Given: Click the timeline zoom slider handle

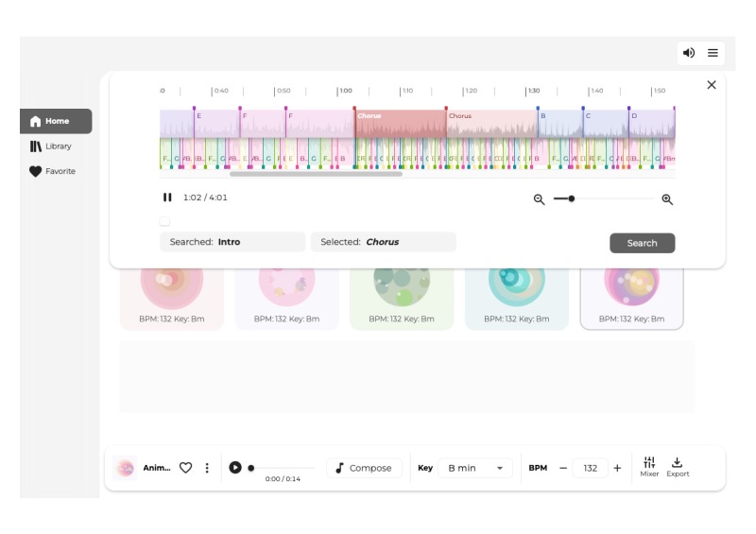Looking at the screenshot, I should [x=572, y=198].
